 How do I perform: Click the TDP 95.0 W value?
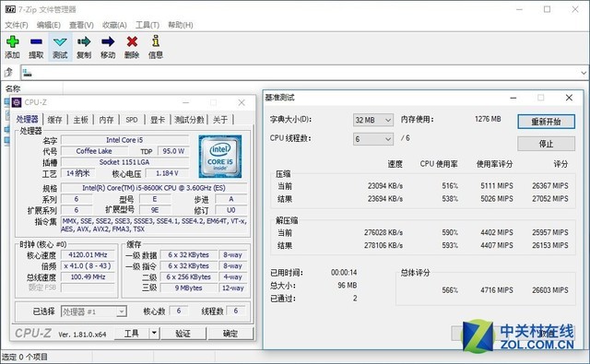tap(173, 151)
